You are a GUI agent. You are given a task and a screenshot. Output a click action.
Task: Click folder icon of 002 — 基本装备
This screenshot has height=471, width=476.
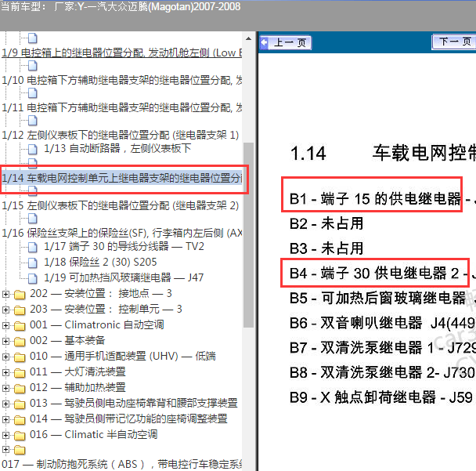coord(20,342)
